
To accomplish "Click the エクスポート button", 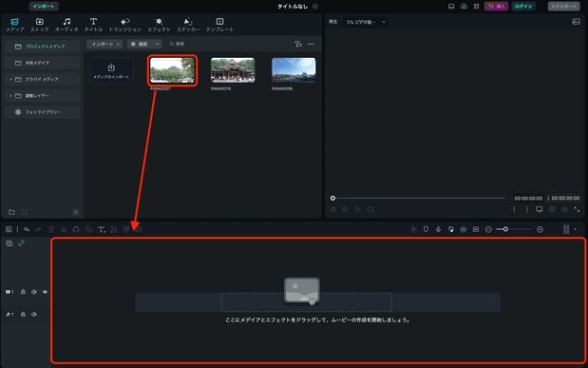I will (563, 7).
